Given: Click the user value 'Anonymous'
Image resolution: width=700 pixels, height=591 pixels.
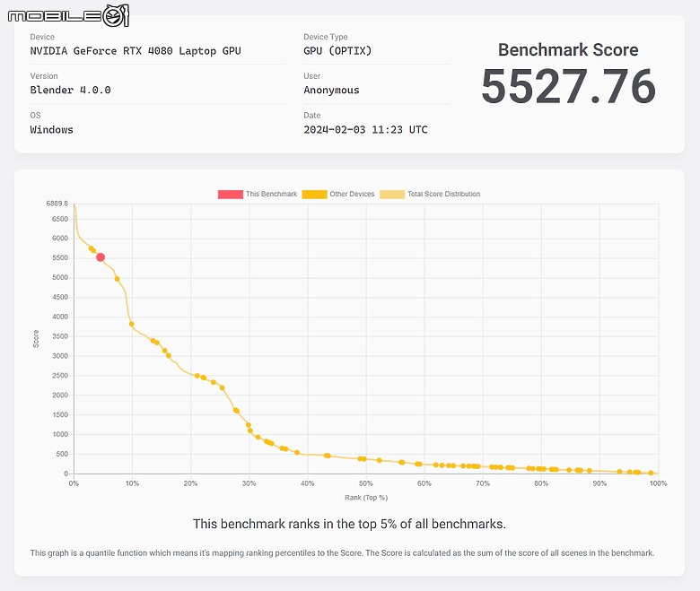Looking at the screenshot, I should [331, 90].
